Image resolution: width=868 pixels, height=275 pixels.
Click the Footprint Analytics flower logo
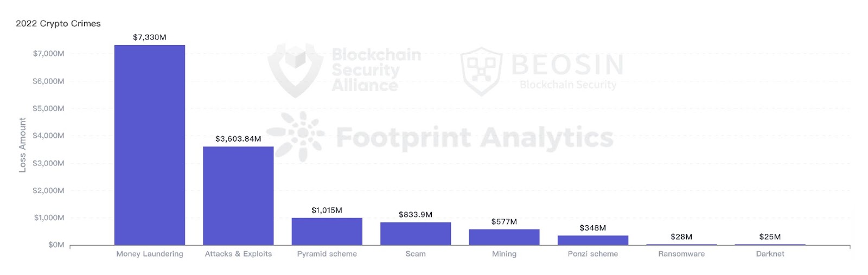click(x=296, y=136)
